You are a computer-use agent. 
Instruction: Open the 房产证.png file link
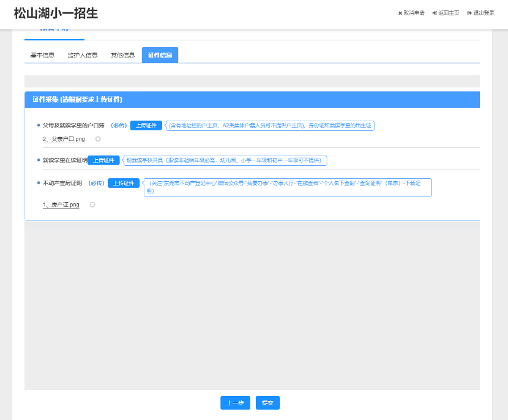[x=61, y=205]
